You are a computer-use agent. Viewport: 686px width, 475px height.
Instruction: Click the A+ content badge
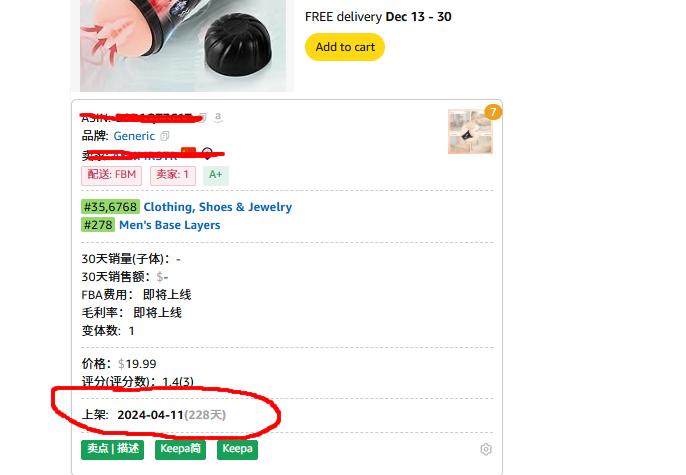(216, 175)
